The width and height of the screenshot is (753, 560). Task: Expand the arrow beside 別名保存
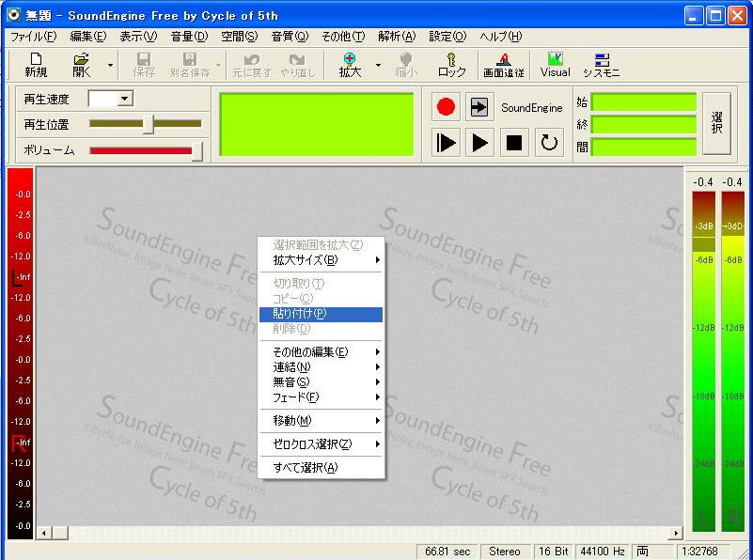(218, 65)
